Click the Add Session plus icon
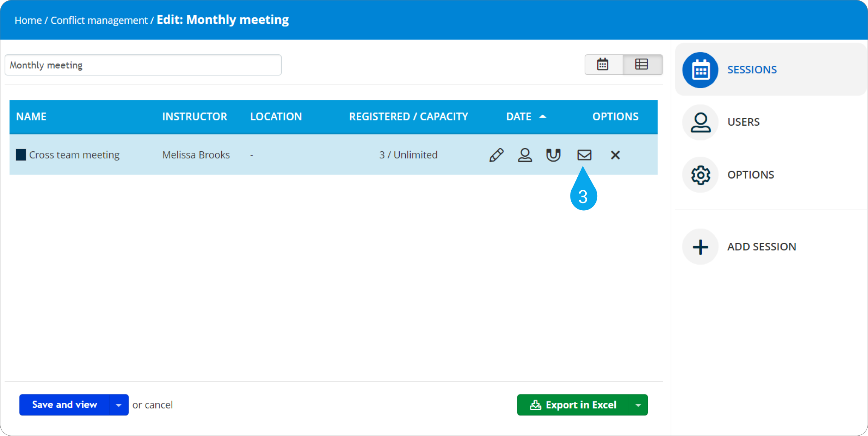The width and height of the screenshot is (868, 436). click(700, 247)
